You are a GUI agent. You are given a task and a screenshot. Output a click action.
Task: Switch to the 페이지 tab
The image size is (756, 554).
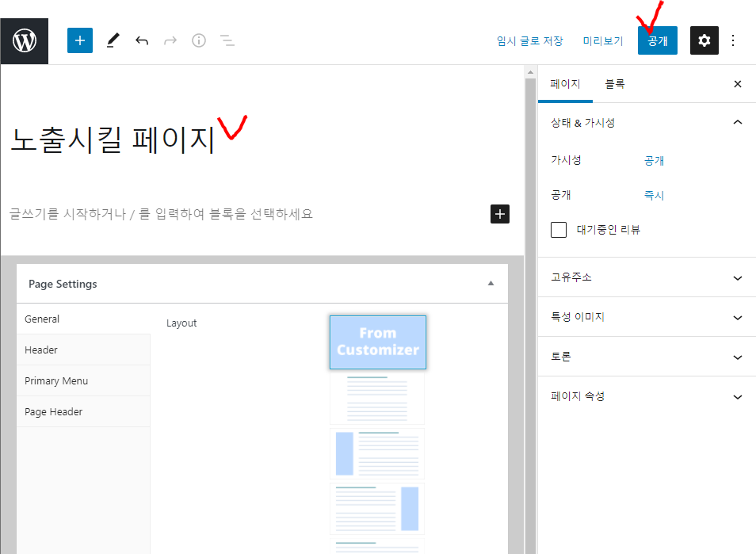click(565, 84)
